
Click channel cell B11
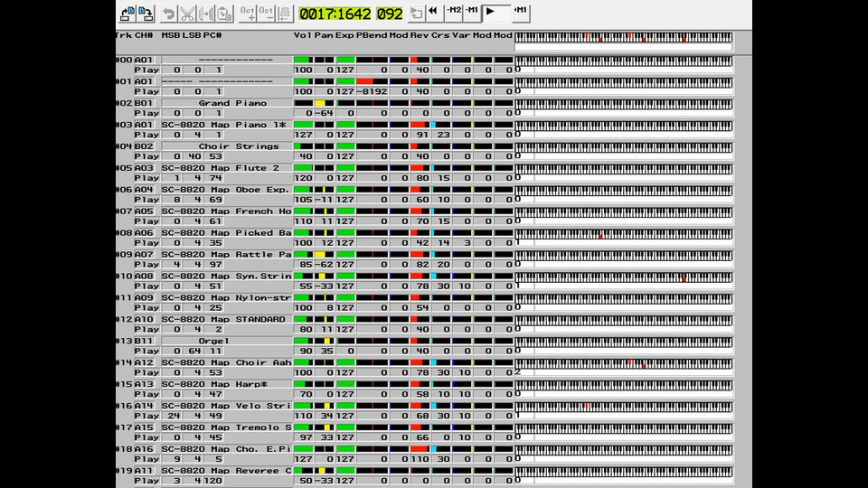pyautogui.click(x=146, y=341)
